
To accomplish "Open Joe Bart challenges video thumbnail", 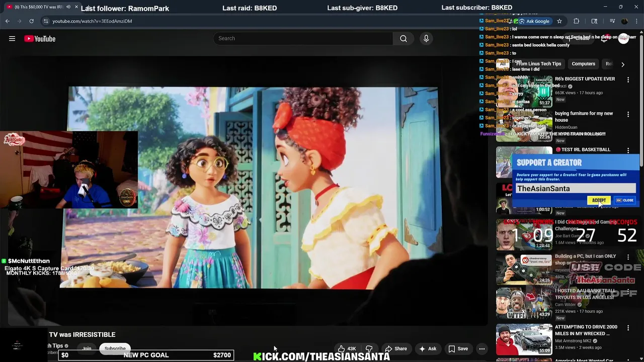I will pyautogui.click(x=524, y=233).
